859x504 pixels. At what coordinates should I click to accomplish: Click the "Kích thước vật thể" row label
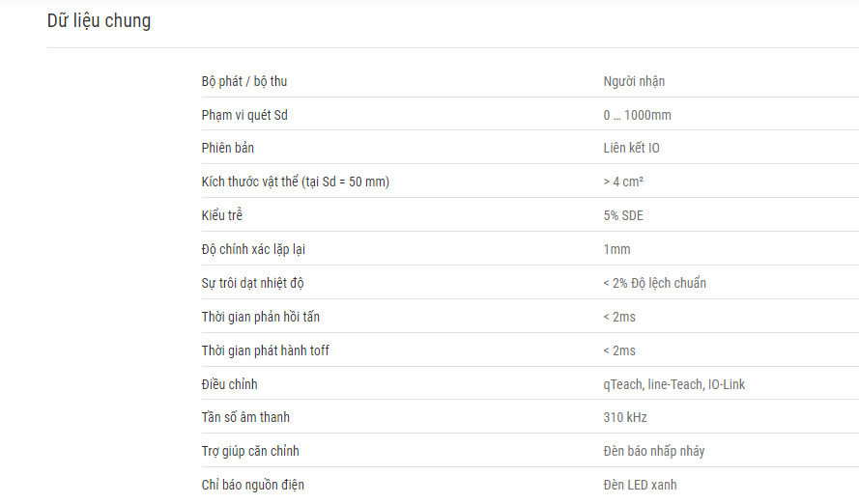pyautogui.click(x=295, y=182)
